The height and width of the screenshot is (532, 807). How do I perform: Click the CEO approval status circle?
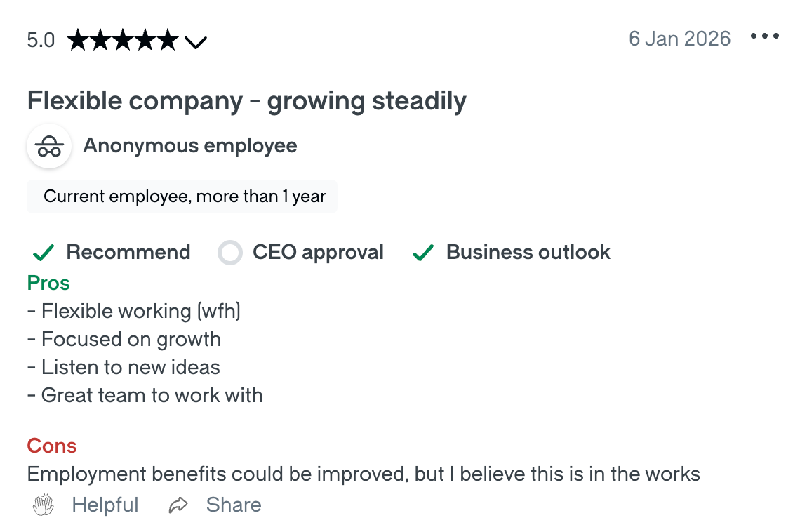230,252
